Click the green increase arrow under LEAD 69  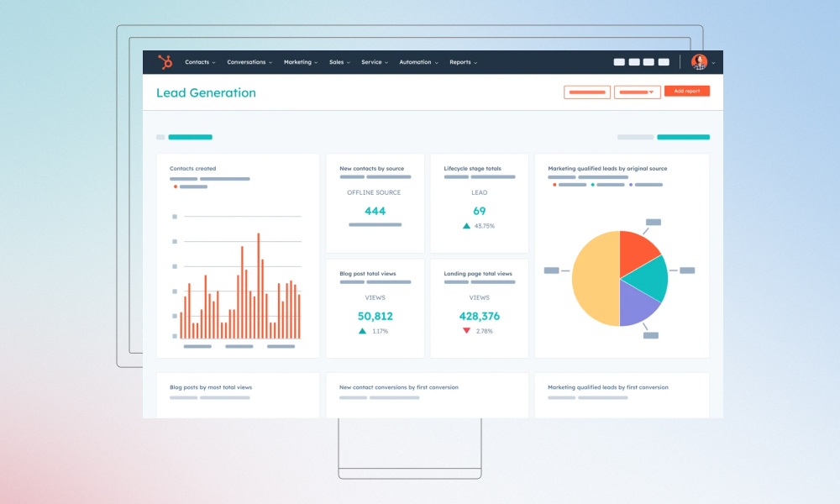[467, 225]
